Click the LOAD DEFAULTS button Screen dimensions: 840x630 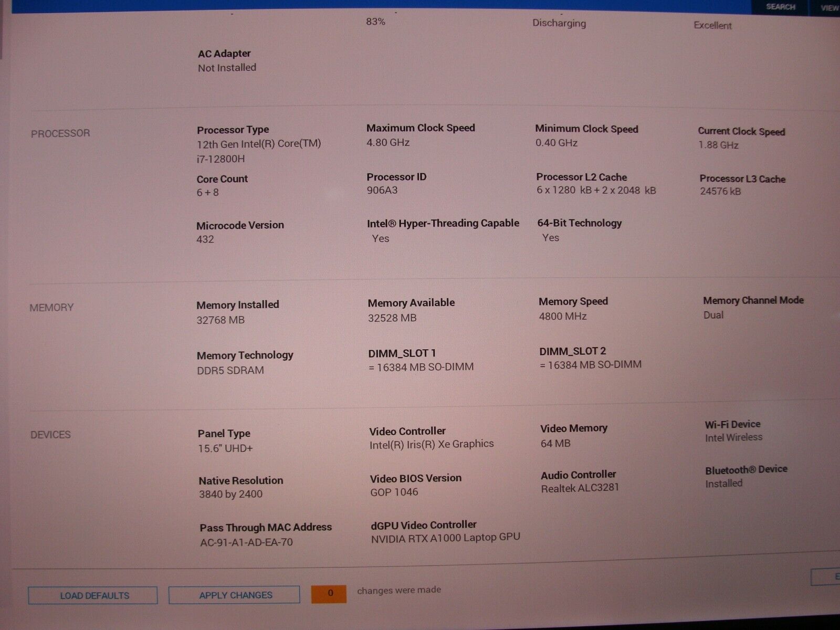[x=93, y=595]
